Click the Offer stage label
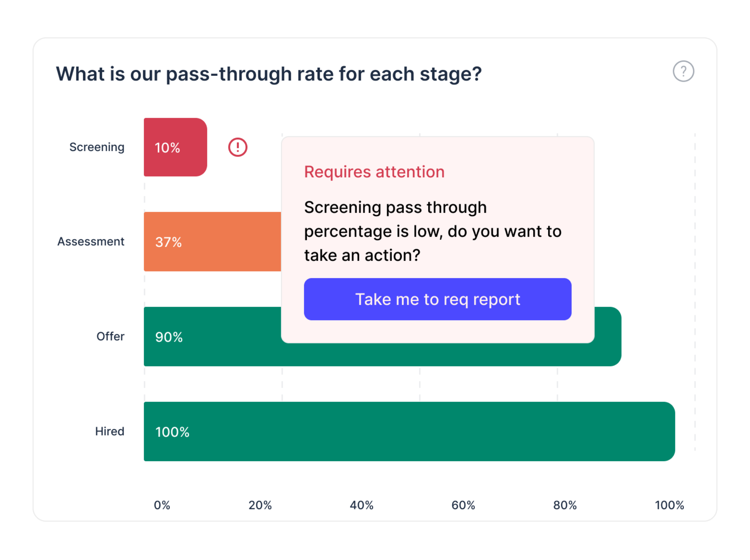Image resolution: width=750 pixels, height=560 pixels. [110, 336]
